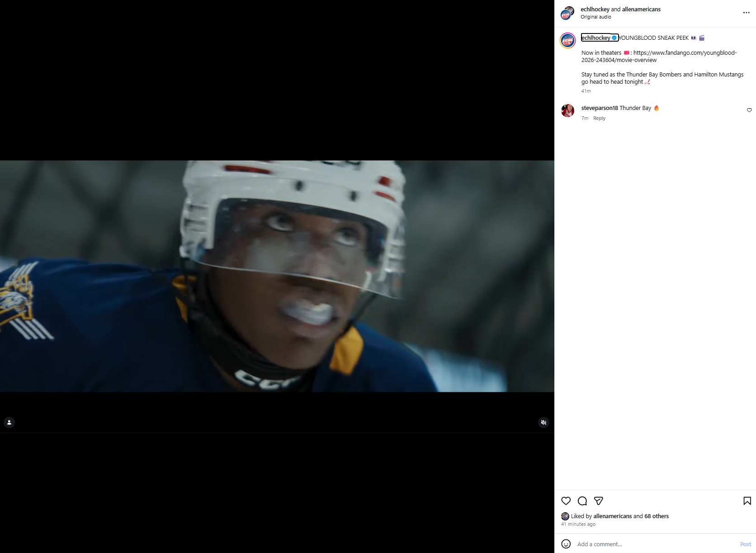Viewport: 756px width, 553px height.
Task: Open echlhockey profile link in header
Action: tap(595, 9)
